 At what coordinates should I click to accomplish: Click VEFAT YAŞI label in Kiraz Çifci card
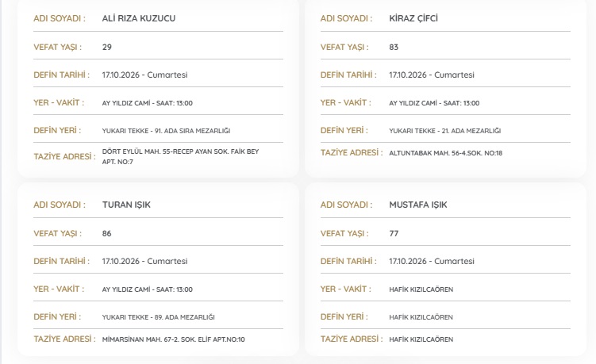[344, 47]
